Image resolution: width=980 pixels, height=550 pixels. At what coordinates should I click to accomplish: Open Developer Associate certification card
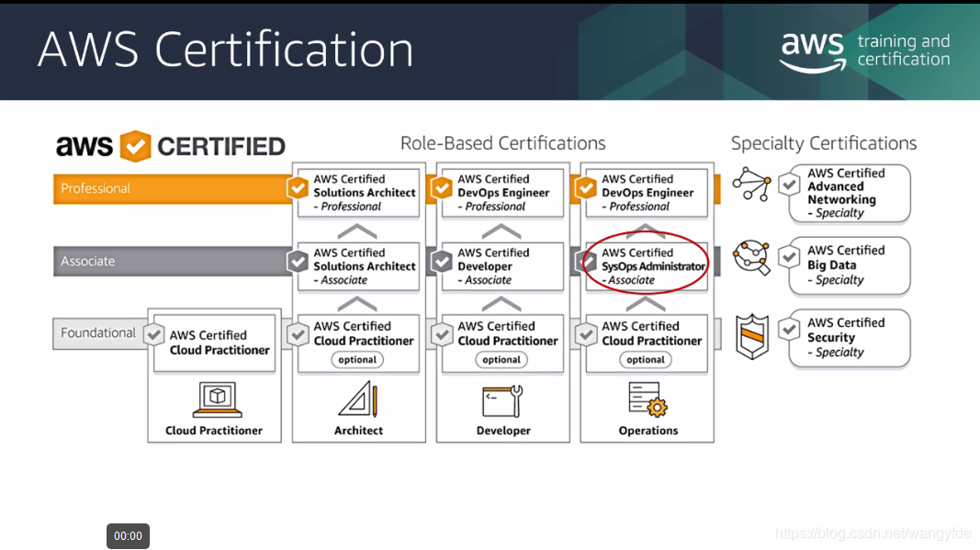[x=502, y=266]
